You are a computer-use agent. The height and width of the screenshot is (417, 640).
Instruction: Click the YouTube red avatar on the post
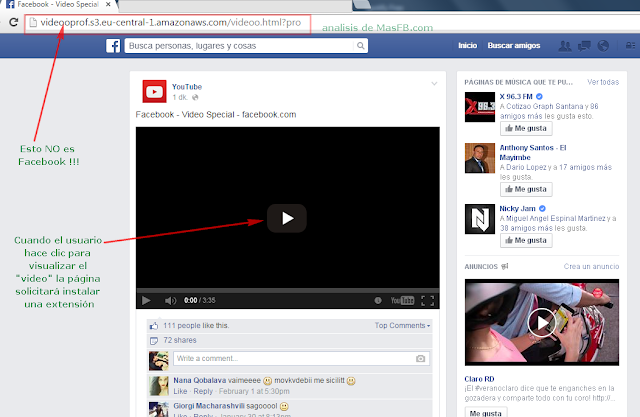point(154,91)
